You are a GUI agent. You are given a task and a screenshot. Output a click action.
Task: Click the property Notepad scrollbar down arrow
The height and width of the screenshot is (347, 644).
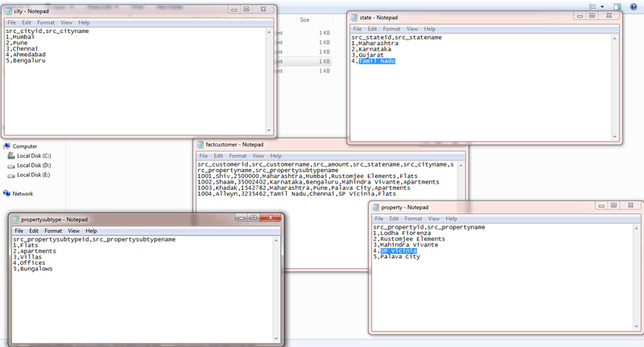pyautogui.click(x=637, y=326)
